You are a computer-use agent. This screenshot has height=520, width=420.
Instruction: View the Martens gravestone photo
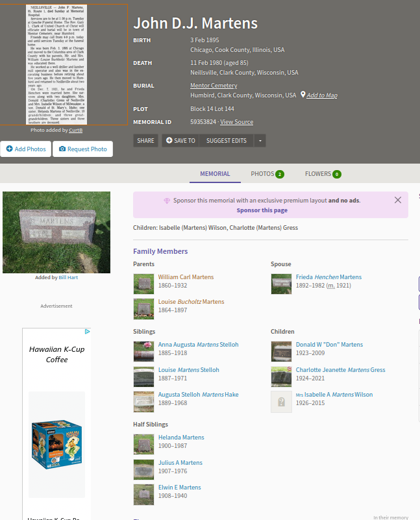coord(56,232)
